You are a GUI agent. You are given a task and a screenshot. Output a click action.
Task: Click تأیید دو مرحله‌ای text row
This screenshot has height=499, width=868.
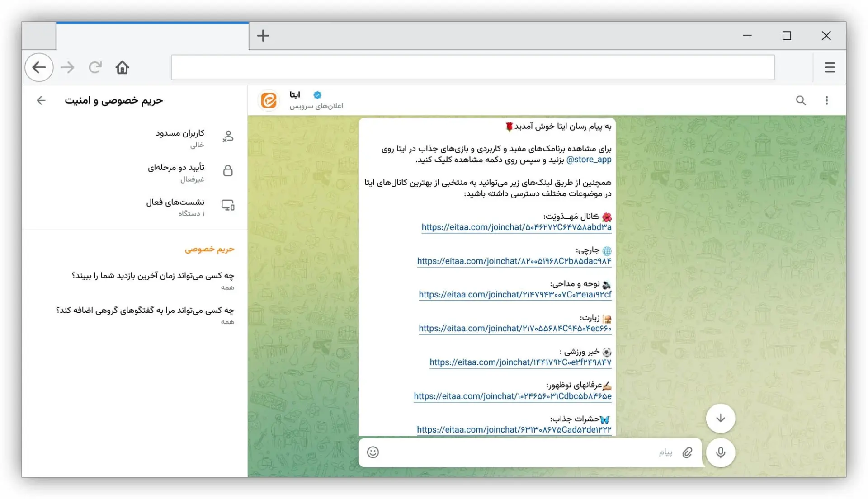pyautogui.click(x=176, y=168)
